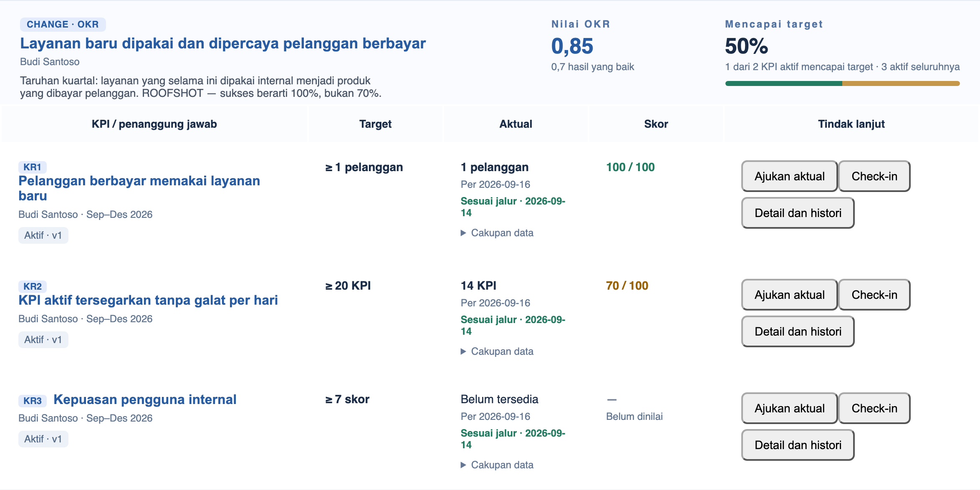Image resolution: width=980 pixels, height=490 pixels.
Task: Click Nilai OKR value '0,85'
Action: coord(572,46)
